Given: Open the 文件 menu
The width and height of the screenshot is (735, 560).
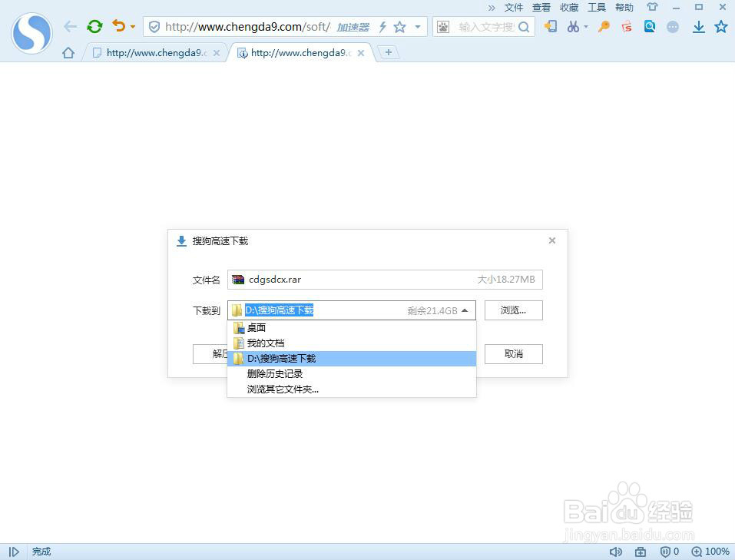Looking at the screenshot, I should pos(514,8).
